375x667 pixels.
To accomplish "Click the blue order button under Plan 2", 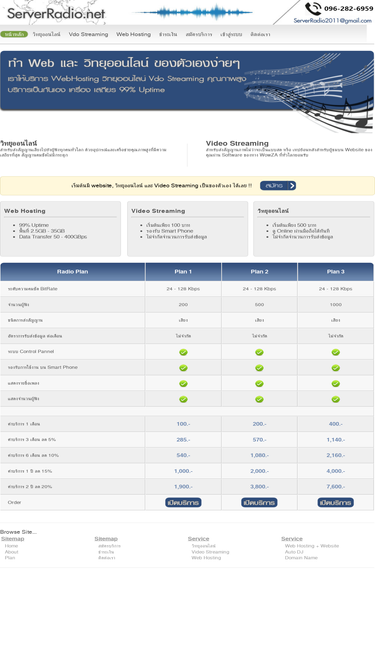I will click(259, 502).
